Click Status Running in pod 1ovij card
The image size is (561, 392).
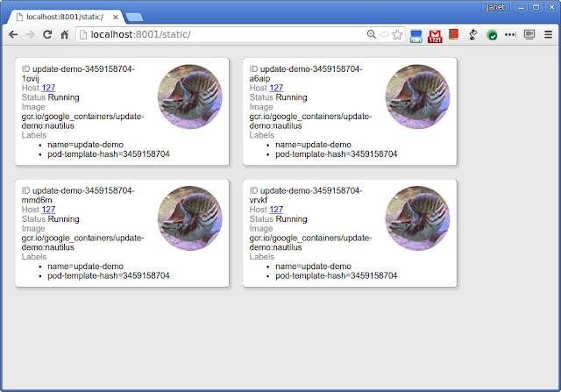(x=51, y=97)
